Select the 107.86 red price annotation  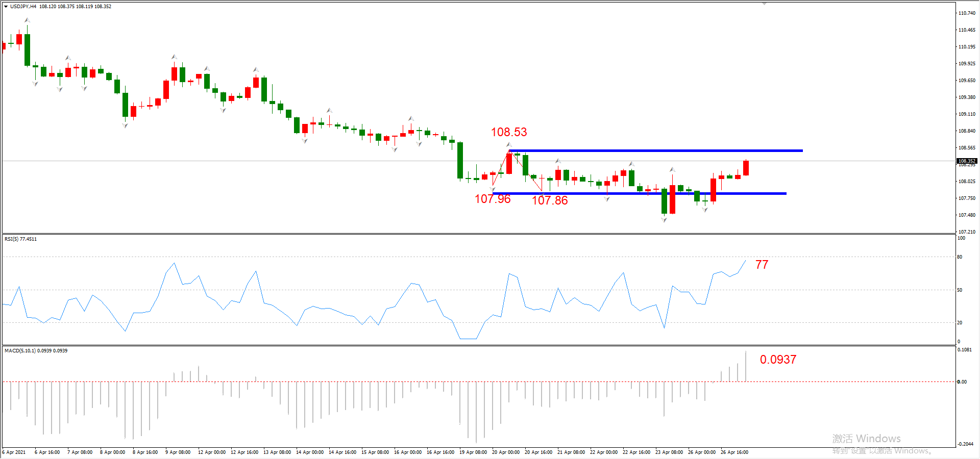click(x=550, y=200)
